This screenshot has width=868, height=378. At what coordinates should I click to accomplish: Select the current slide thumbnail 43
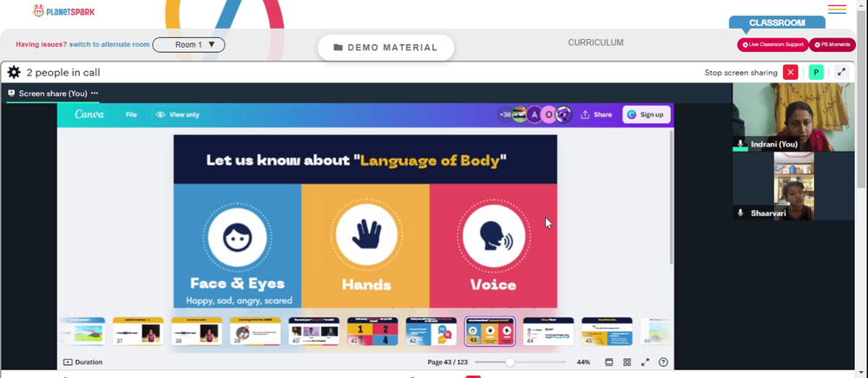point(490,331)
